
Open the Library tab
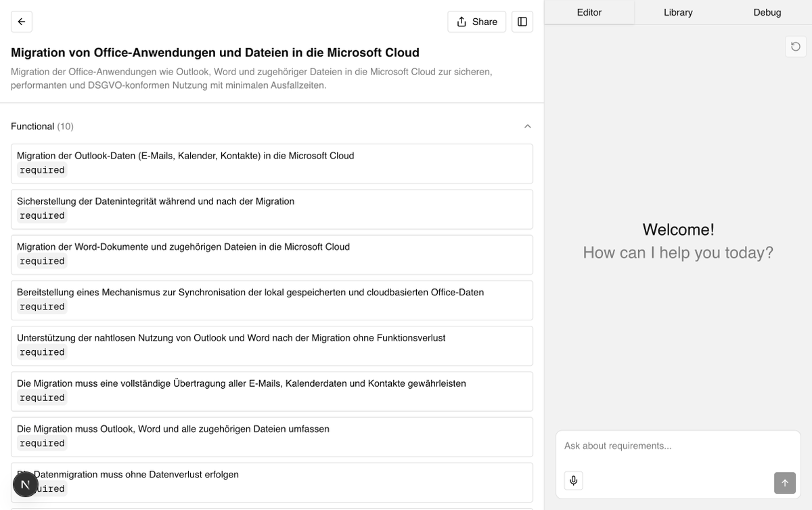(678, 12)
